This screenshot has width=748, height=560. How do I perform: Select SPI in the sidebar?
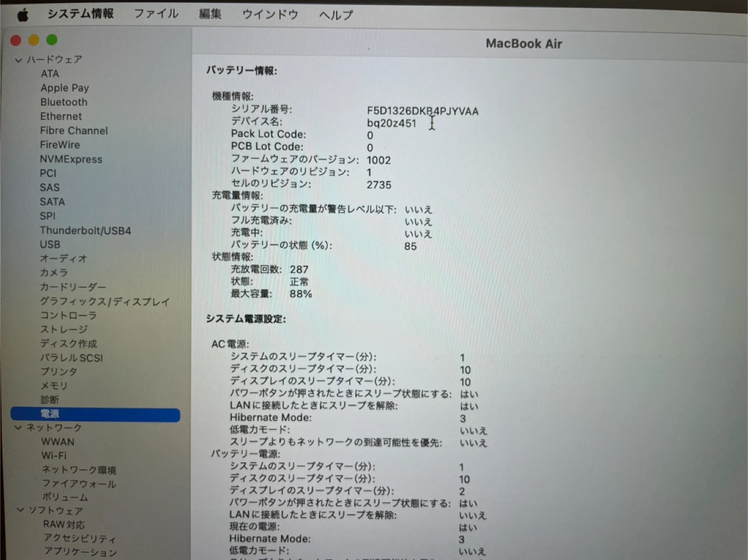click(x=47, y=216)
